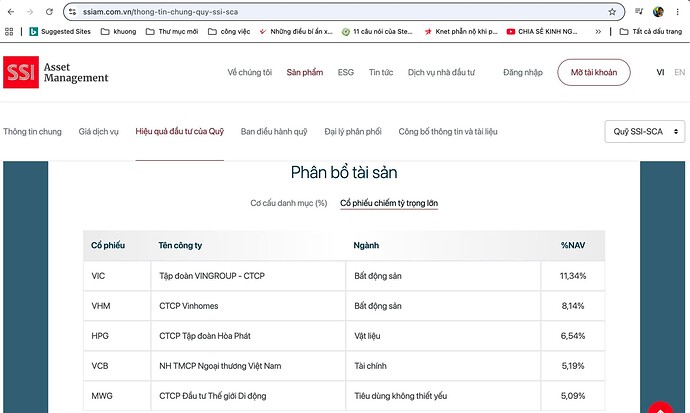The image size is (690, 413).
Task: Click the red scroll-to-top button
Action: pos(660,408)
